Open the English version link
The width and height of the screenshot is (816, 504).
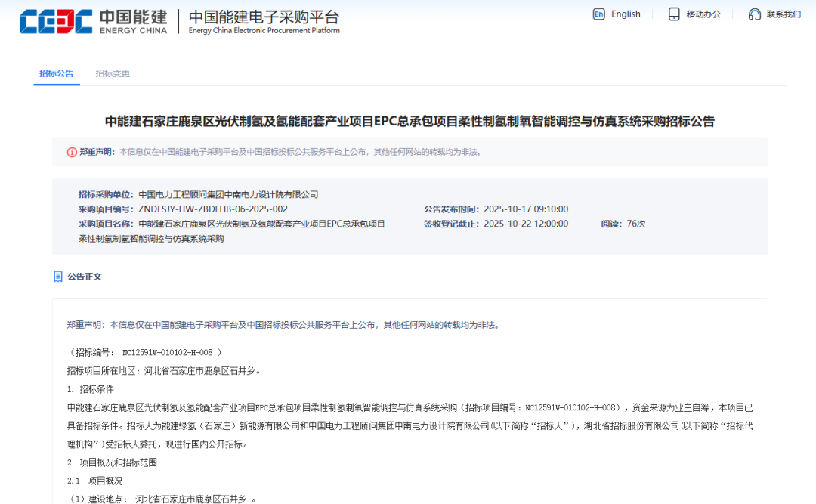[624, 14]
